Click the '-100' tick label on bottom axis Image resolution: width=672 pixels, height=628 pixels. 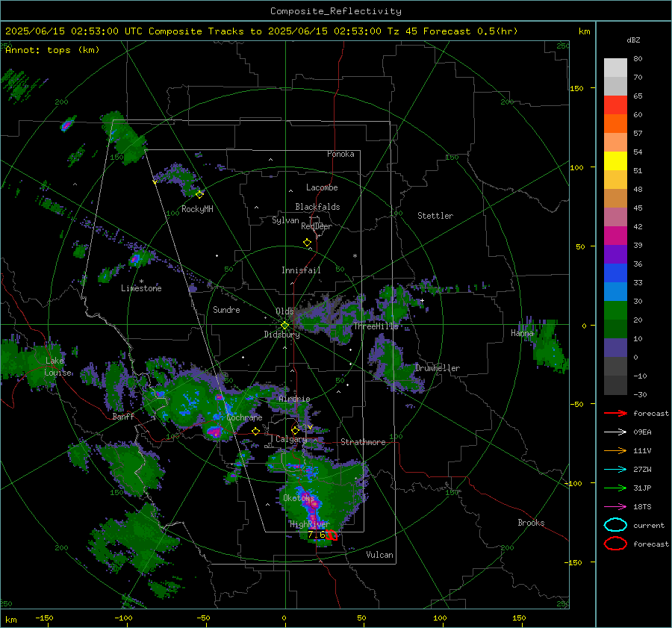point(123,618)
